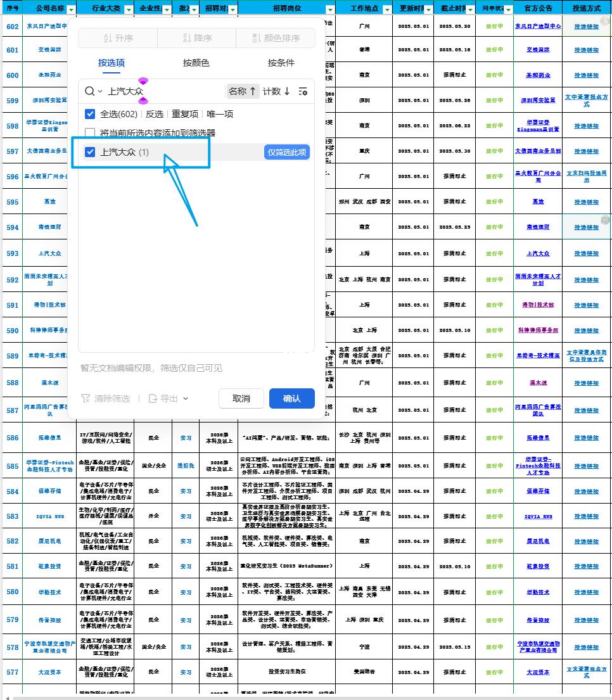This screenshot has height=700, width=612.
Task: Click the 反选 invert selection option
Action: 155,114
